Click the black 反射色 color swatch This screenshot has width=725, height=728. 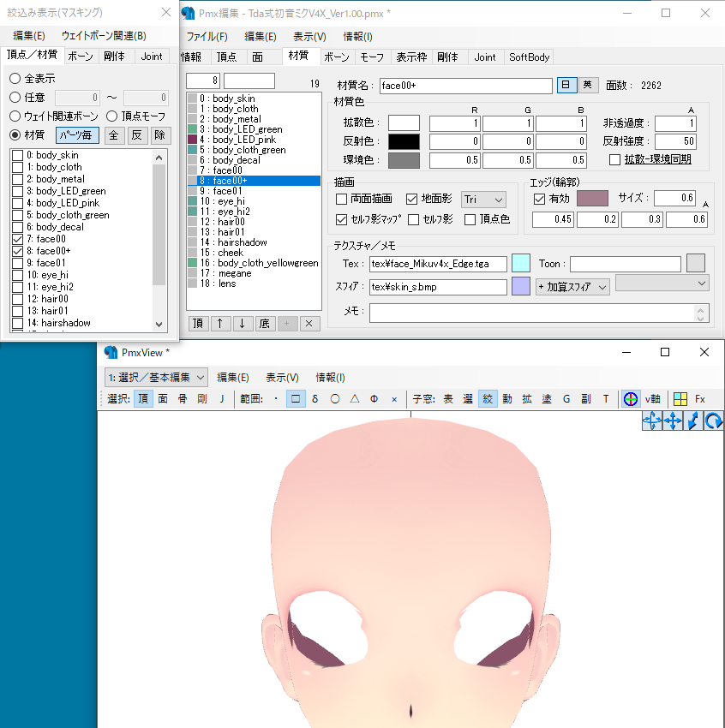click(402, 140)
